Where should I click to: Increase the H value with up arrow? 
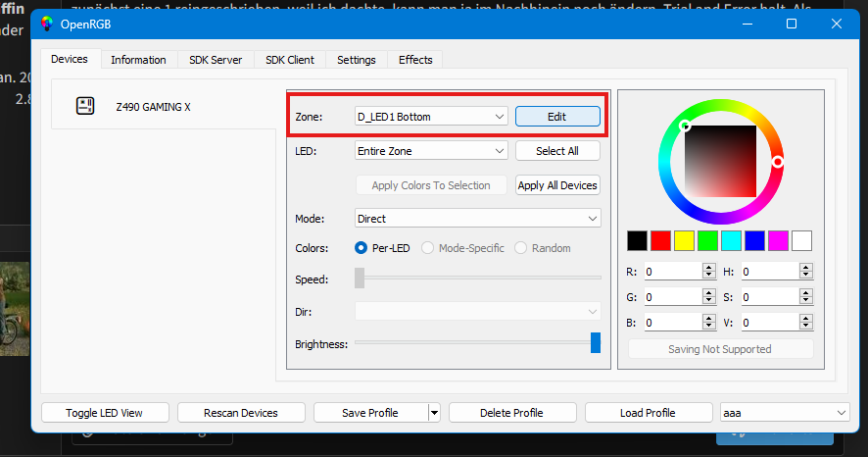pos(806,267)
